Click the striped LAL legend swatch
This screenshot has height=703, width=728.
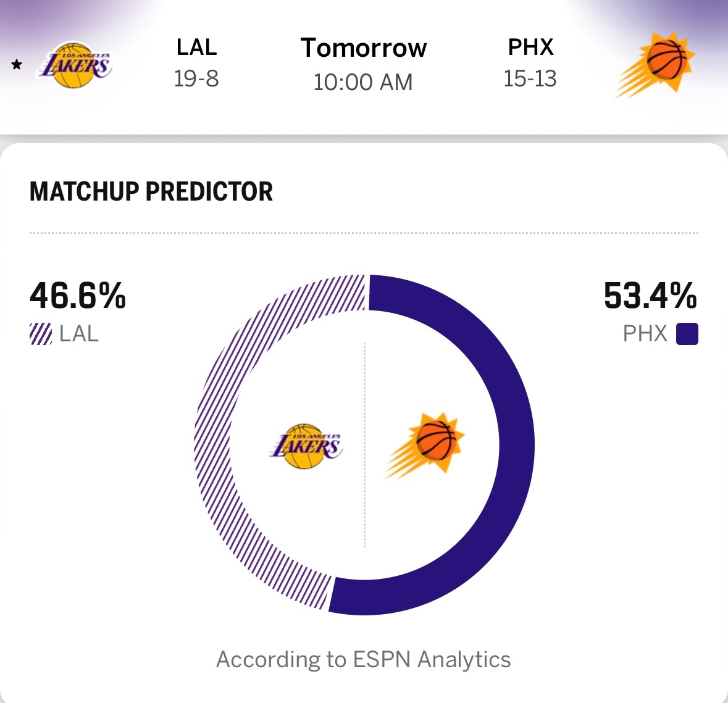coord(41,334)
